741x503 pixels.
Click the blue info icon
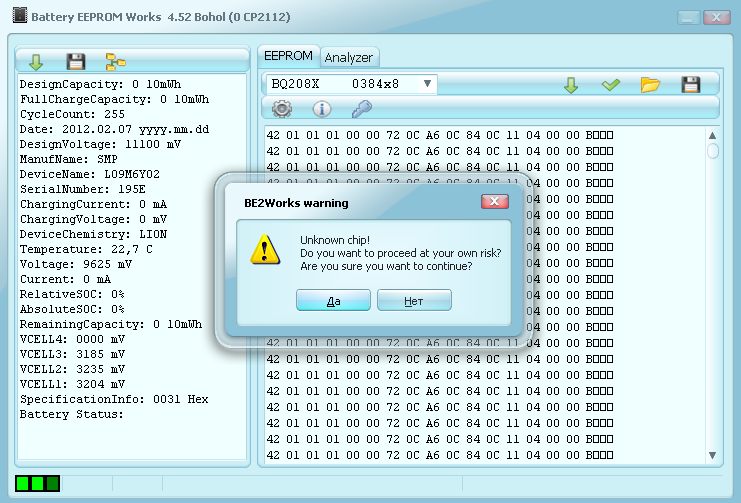[322, 109]
